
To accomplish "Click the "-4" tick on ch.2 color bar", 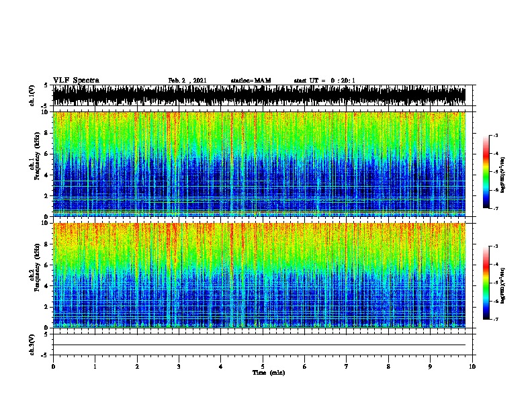I will (x=495, y=265).
